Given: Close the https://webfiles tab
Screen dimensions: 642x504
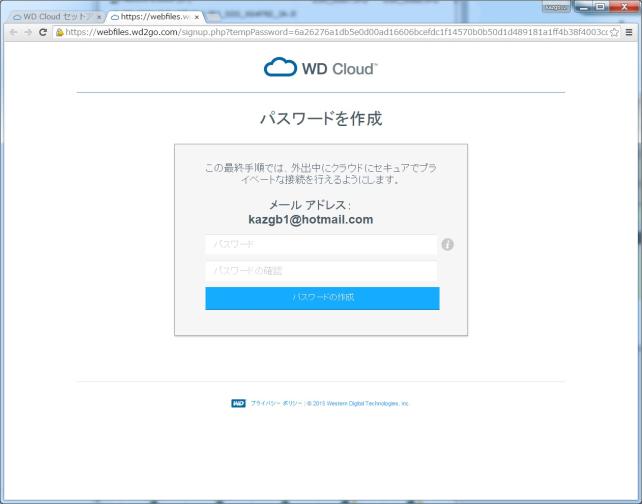Looking at the screenshot, I should (197, 17).
